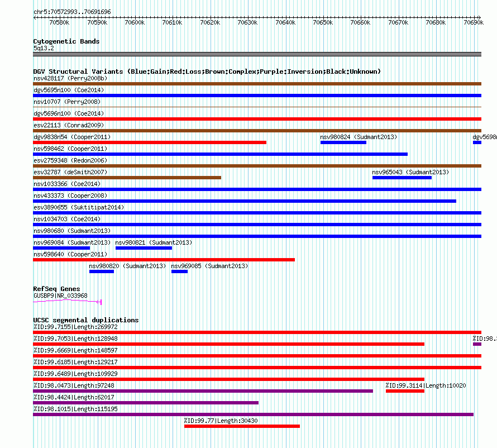
Task: Click the 5q13.2 cytogenetic band bar
Action: (257, 54)
